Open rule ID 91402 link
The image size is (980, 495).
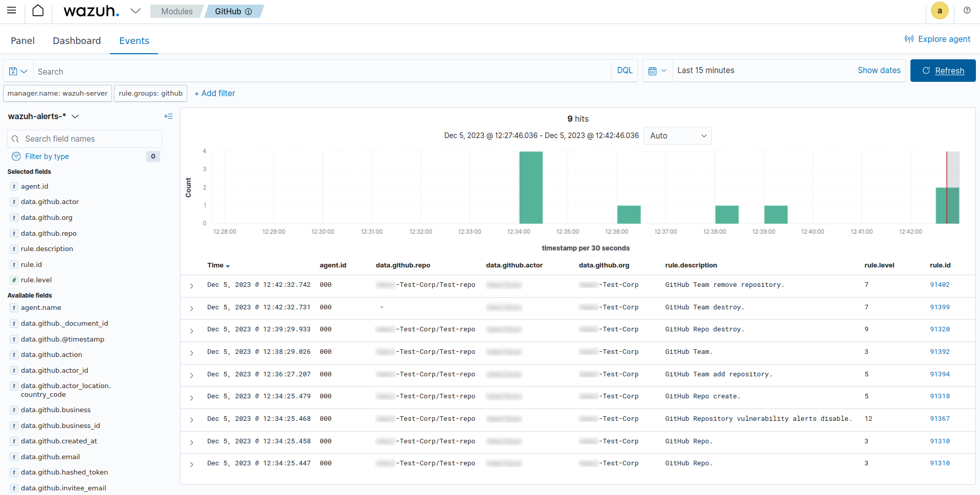point(940,285)
